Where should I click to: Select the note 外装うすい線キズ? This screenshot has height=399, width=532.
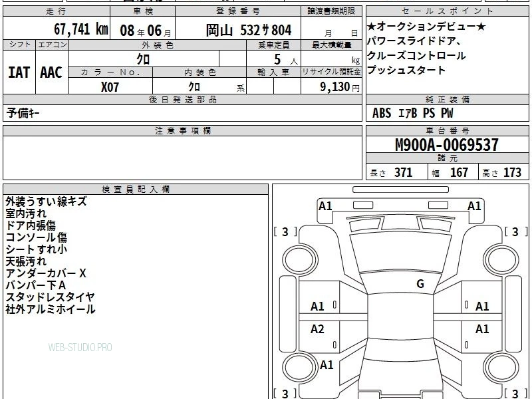tap(46, 201)
